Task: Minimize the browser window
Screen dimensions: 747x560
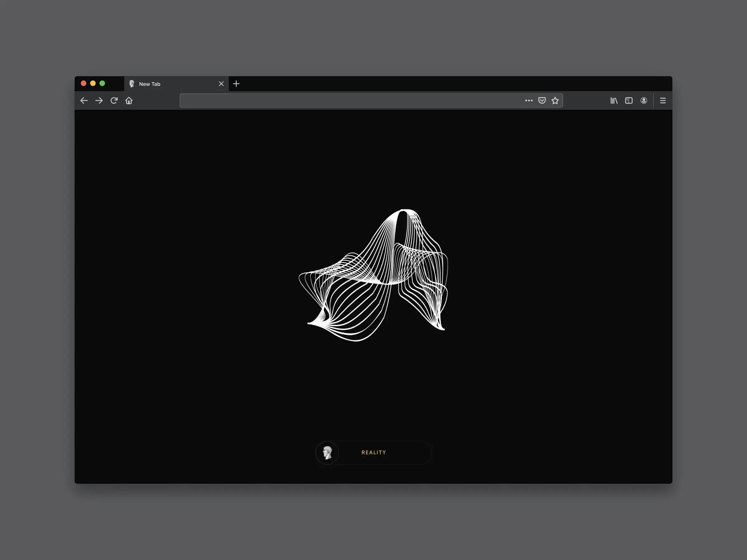Action: click(92, 83)
